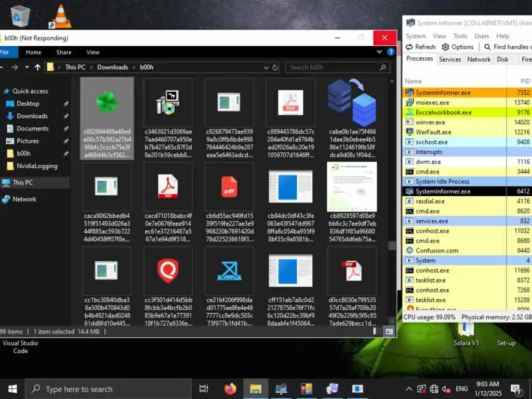Click the Type here to search box
The height and width of the screenshot is (399, 532).
pos(109,389)
